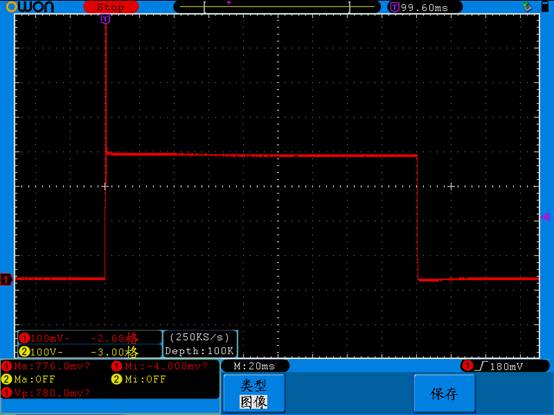Click the purple trigger level arrow on right edge
554x415 pixels.
[x=546, y=217]
